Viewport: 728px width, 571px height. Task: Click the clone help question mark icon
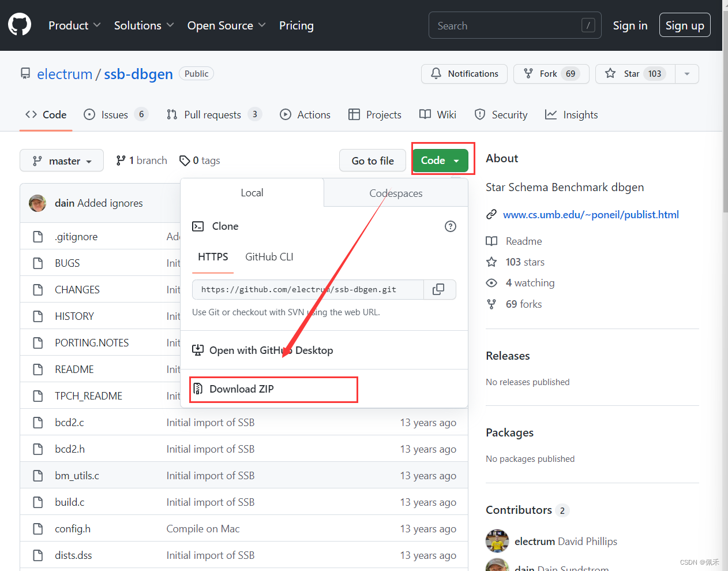451,226
